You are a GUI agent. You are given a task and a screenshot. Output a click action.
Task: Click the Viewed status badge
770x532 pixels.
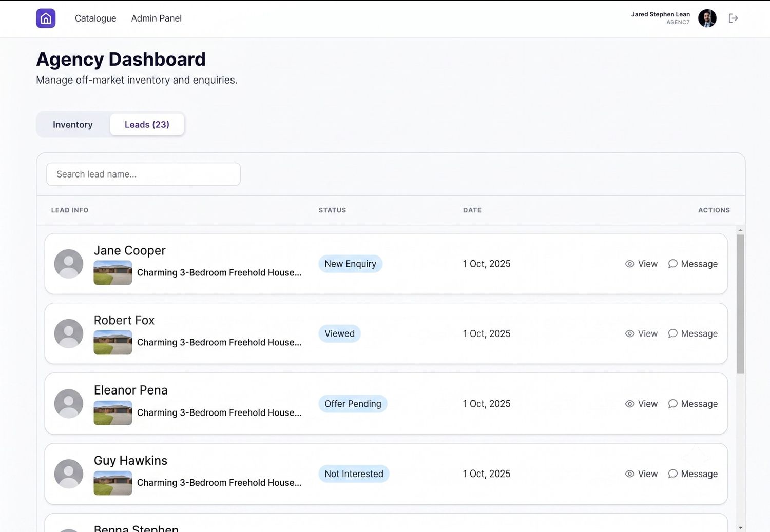[x=339, y=333]
